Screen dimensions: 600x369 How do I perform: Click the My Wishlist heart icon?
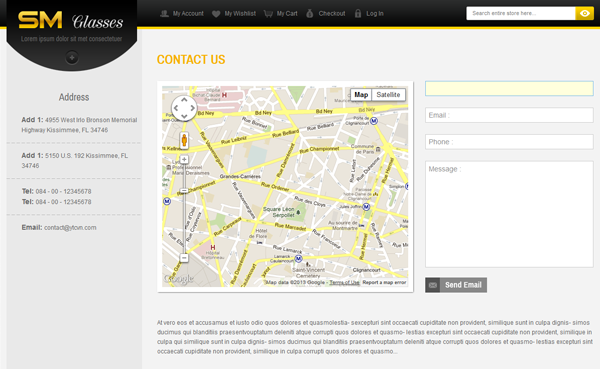click(x=216, y=14)
